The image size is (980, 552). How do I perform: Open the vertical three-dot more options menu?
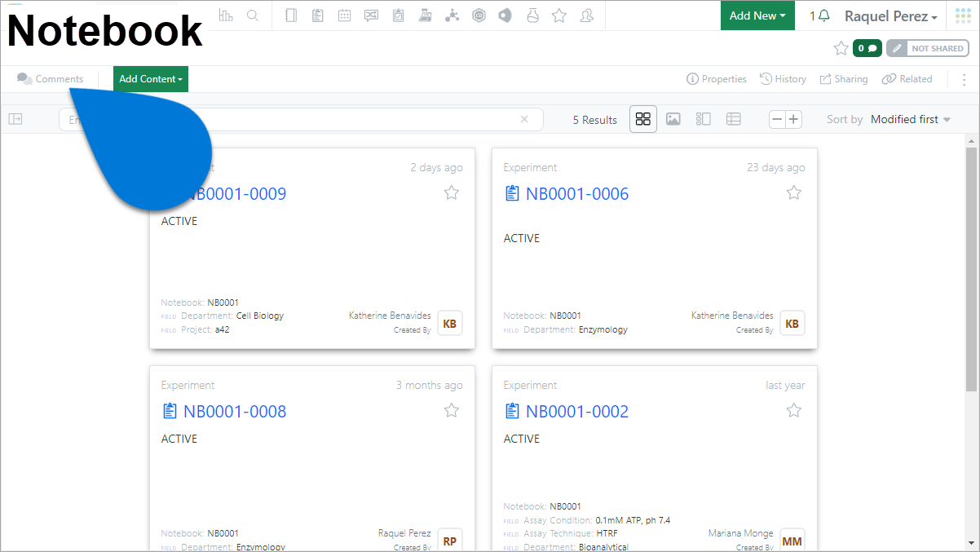[965, 79]
